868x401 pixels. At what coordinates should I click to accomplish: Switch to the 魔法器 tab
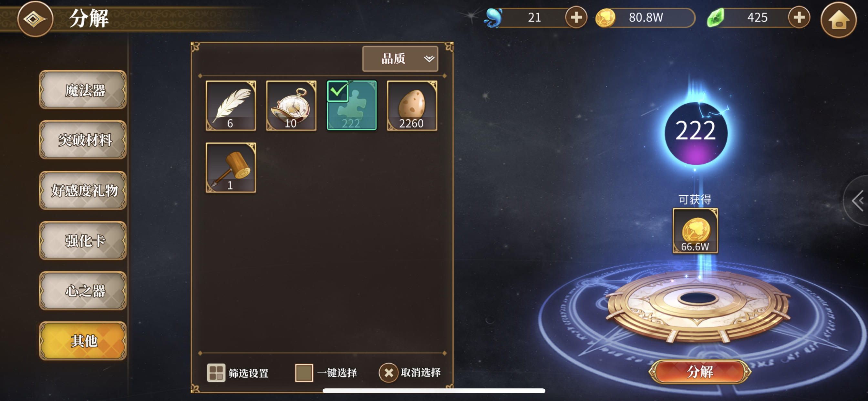click(83, 90)
